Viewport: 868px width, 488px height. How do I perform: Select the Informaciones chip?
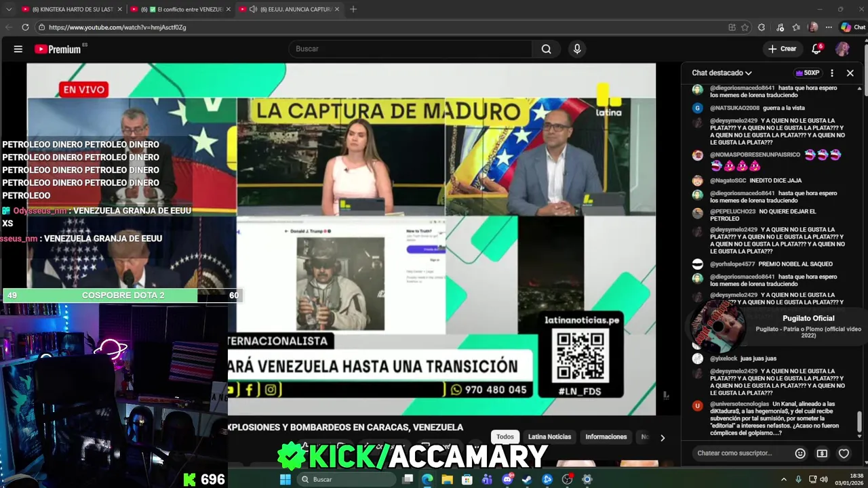point(606,437)
